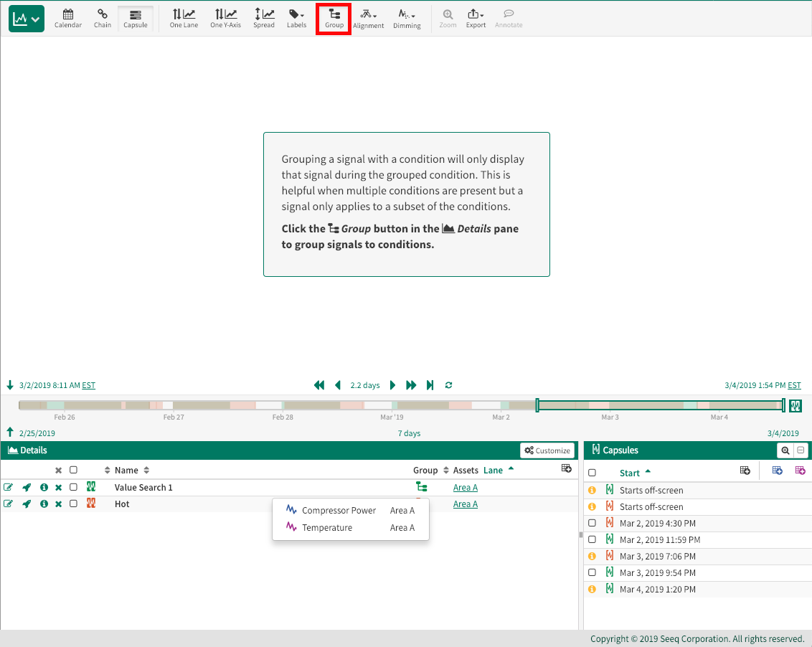Sort capsules by the Start column header

coord(630,473)
